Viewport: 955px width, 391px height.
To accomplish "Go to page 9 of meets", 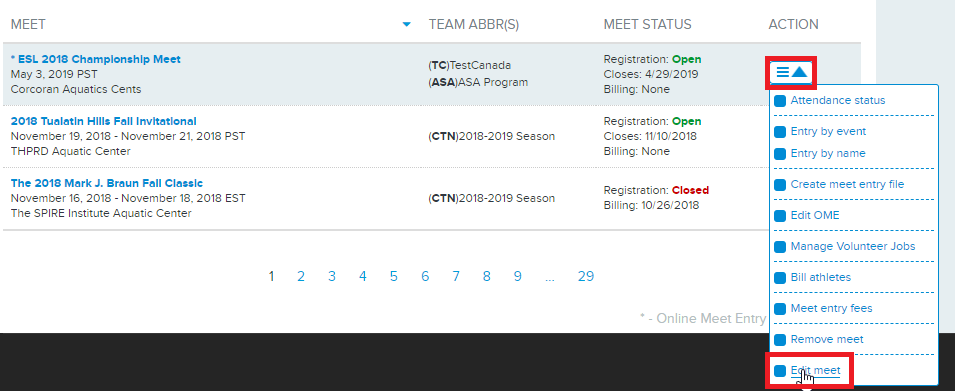I will (518, 277).
